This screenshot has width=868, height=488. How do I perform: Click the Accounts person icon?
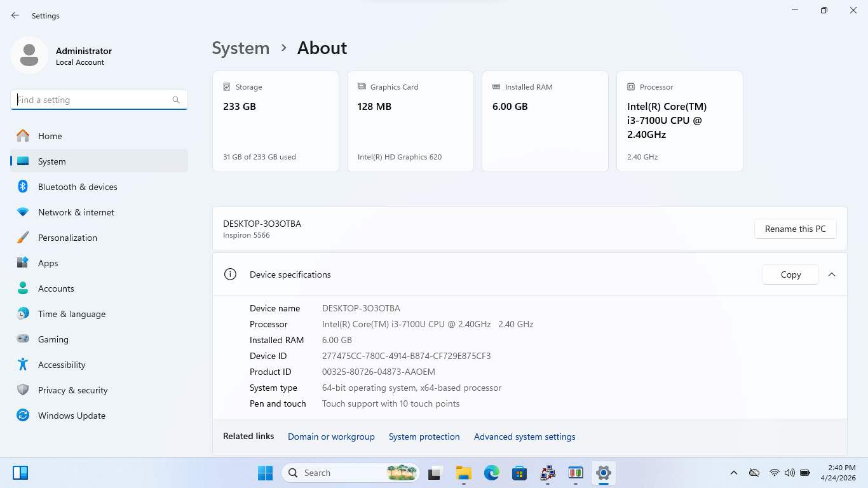[x=23, y=288]
